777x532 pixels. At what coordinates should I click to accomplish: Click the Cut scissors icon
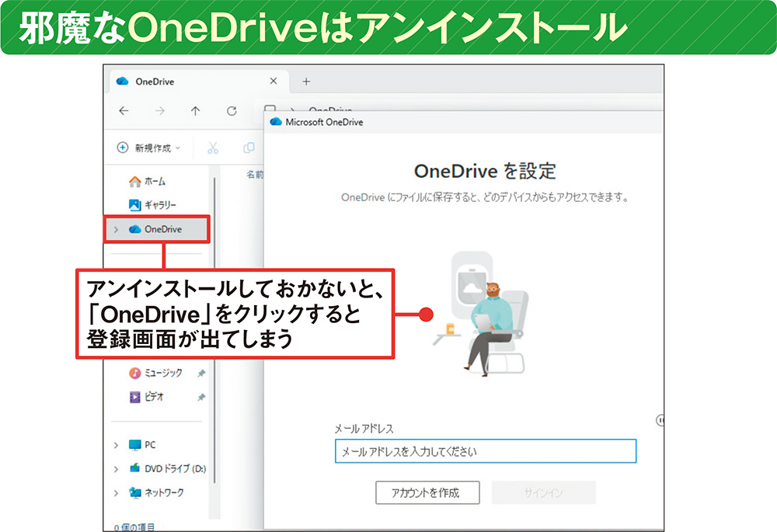(x=213, y=148)
